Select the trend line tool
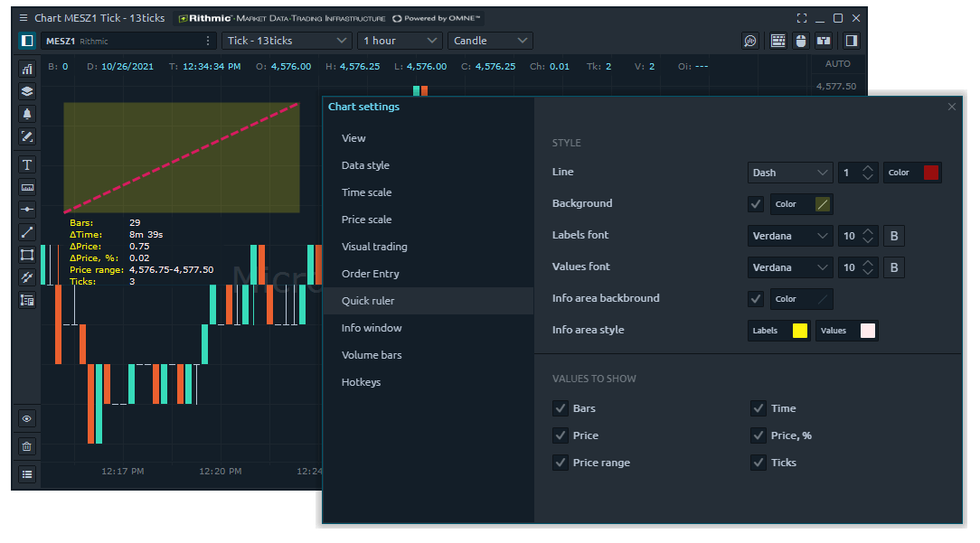Viewport: 980px width, 543px height. point(27,232)
